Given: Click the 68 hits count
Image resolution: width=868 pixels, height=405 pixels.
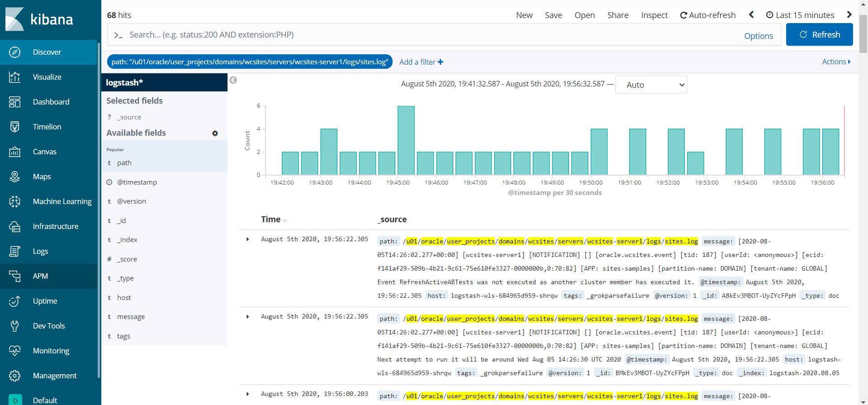Looking at the screenshot, I should (119, 15).
